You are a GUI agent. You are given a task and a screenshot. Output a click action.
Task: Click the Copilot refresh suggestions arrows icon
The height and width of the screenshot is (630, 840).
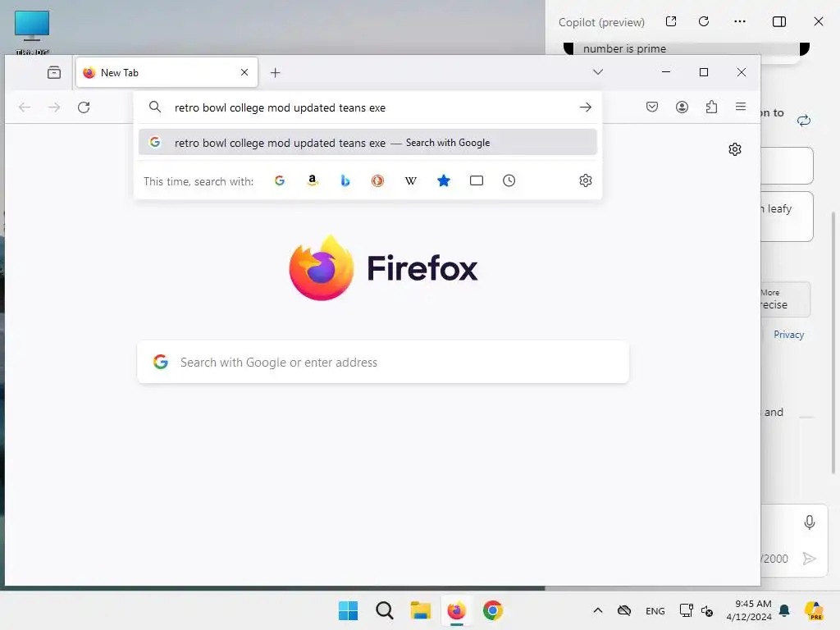coord(804,120)
